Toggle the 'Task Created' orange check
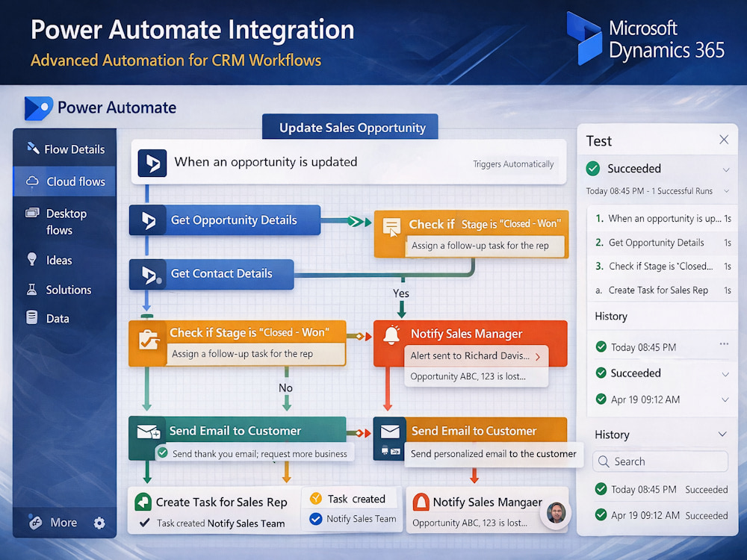Screen dimensions: 747x560 click(315, 499)
